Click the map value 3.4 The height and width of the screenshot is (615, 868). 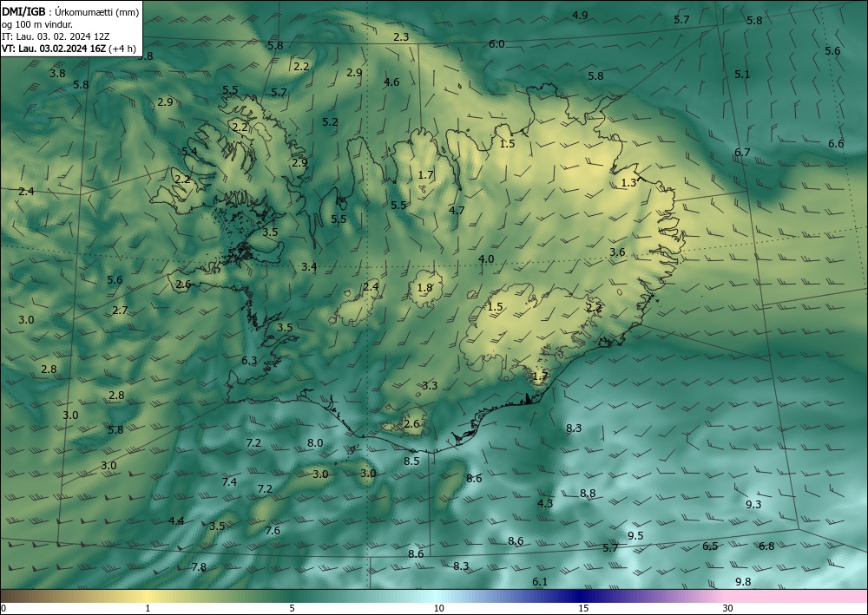pyautogui.click(x=309, y=267)
